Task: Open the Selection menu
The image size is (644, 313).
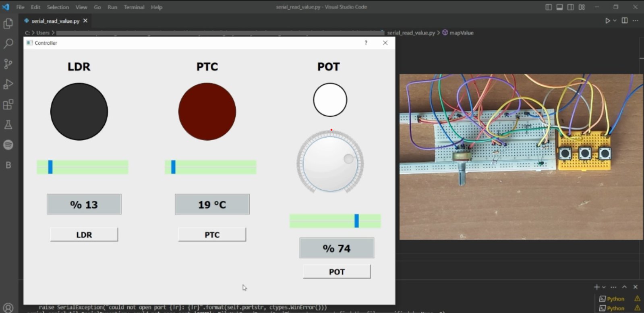Action: pos(58,7)
